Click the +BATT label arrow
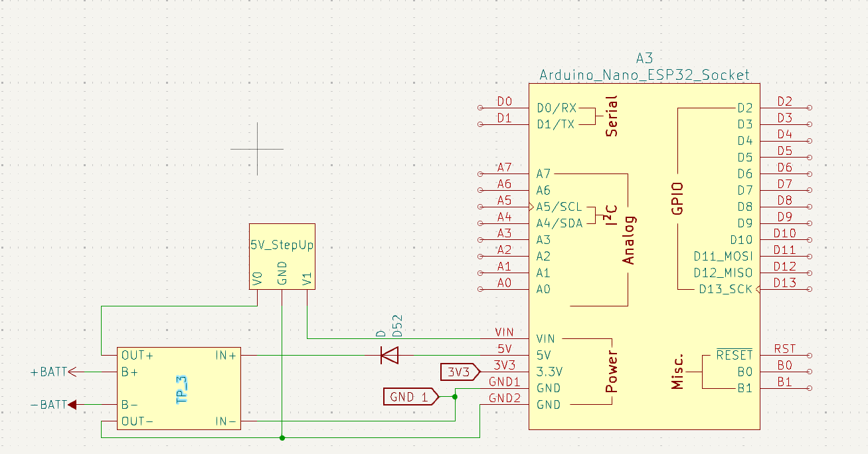 coord(73,372)
